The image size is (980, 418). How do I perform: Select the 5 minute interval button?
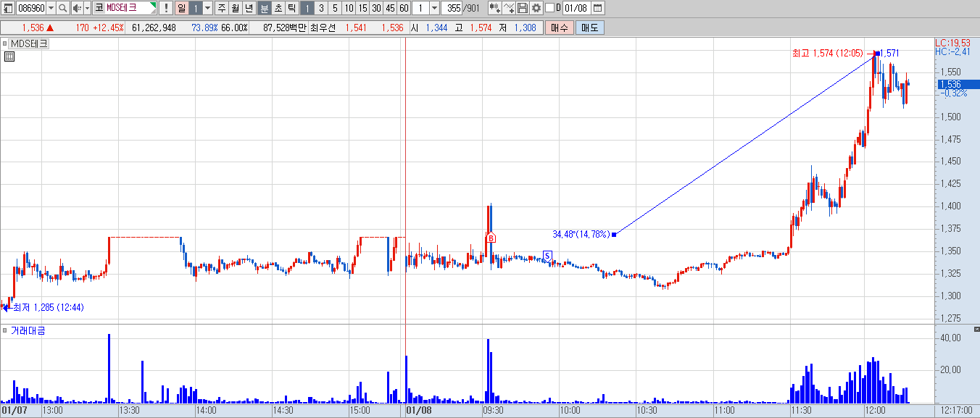[x=335, y=8]
